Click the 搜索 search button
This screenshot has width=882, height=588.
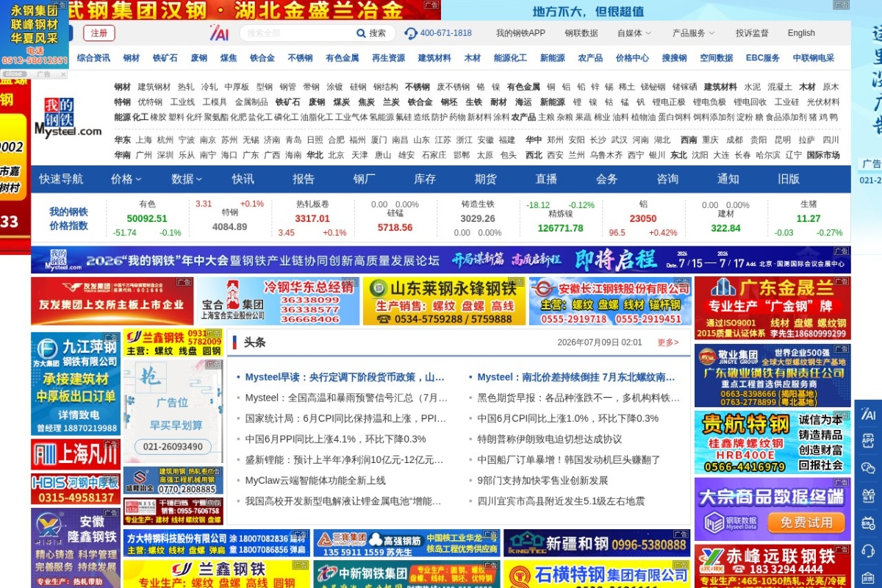coord(377,33)
